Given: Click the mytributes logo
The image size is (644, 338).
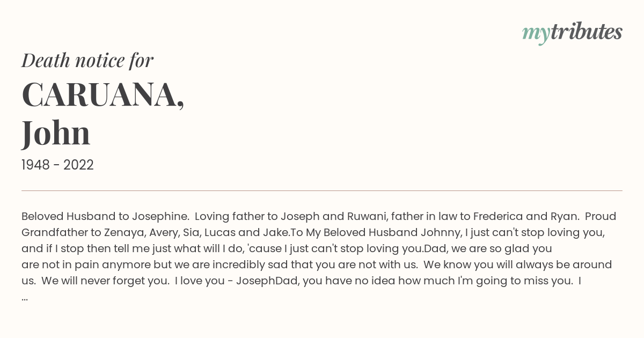Looking at the screenshot, I should click(x=572, y=33).
